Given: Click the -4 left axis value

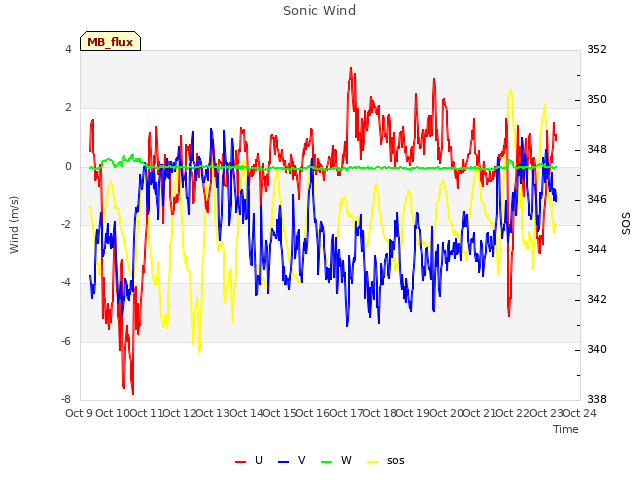Looking at the screenshot, I should [66, 282].
